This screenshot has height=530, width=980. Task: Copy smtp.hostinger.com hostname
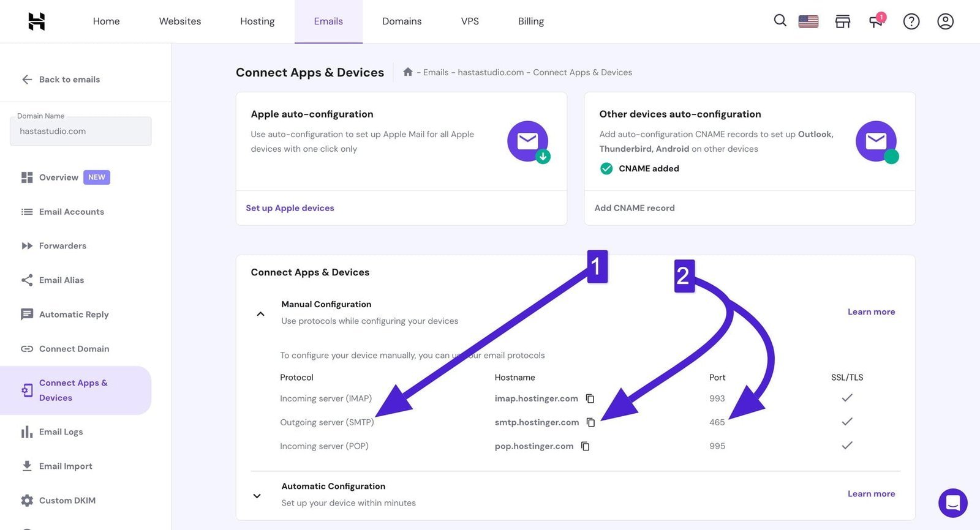point(590,422)
